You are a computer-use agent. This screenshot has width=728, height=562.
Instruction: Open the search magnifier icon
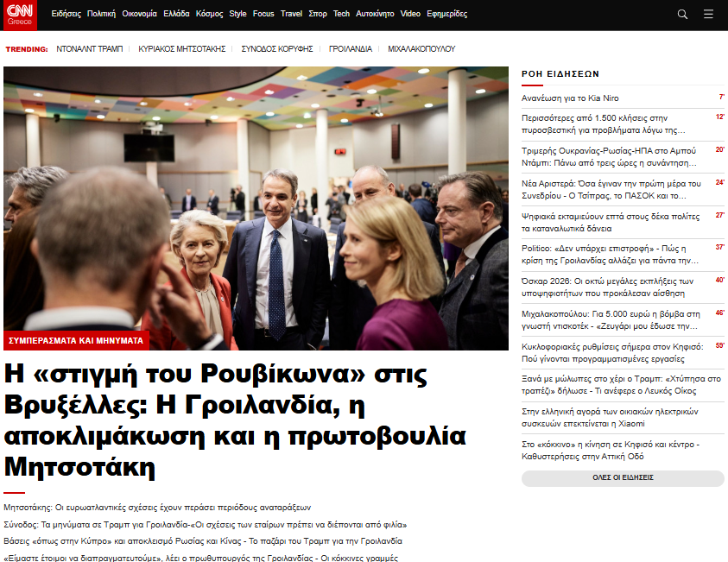coord(682,15)
